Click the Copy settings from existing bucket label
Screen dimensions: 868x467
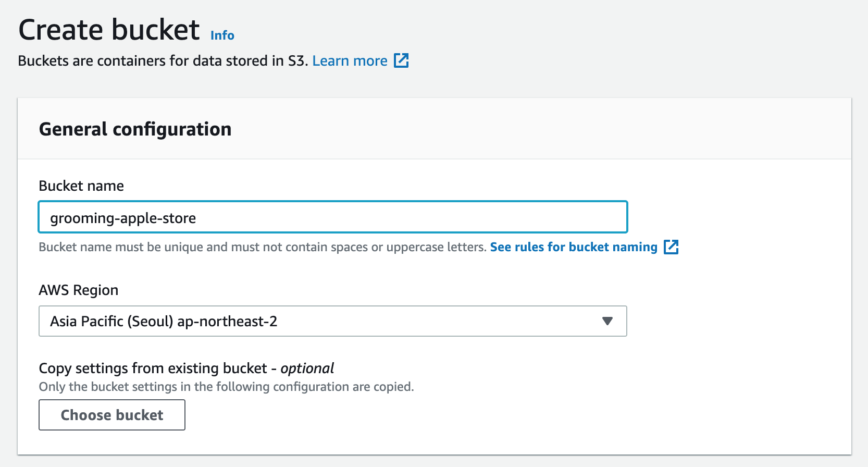[153, 368]
